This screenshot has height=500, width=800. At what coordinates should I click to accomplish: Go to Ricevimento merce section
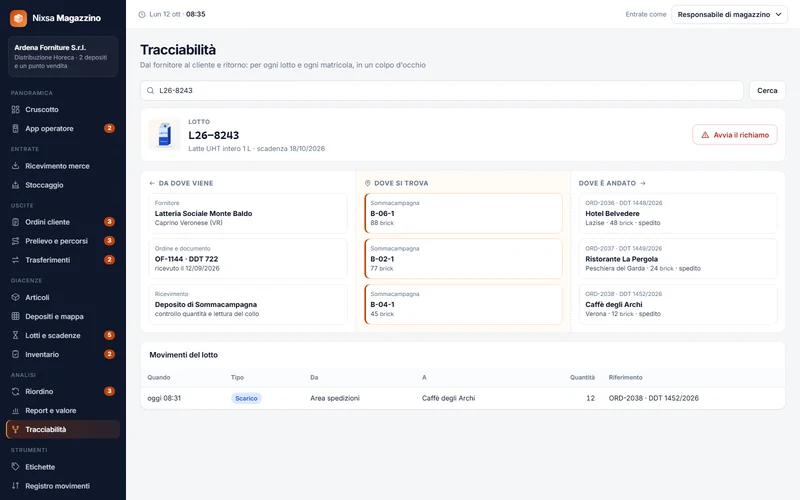[63, 166]
